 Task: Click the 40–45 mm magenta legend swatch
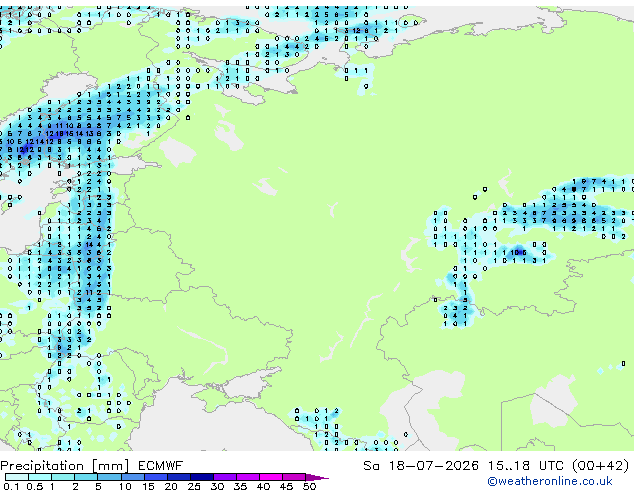click(x=271, y=477)
